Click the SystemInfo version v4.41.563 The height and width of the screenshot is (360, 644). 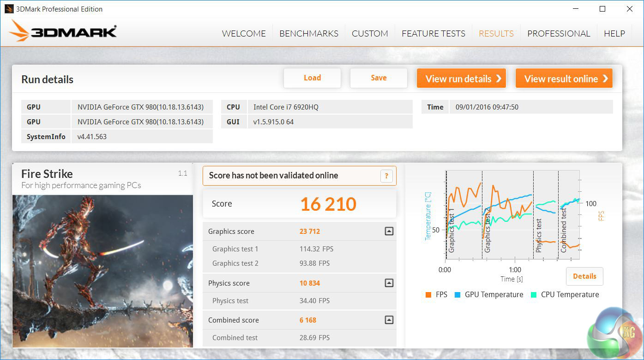(92, 137)
